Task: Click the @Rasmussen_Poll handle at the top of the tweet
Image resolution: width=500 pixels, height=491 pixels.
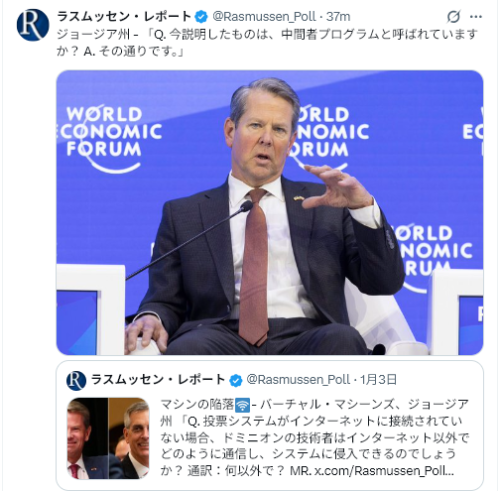Action: 264,16
